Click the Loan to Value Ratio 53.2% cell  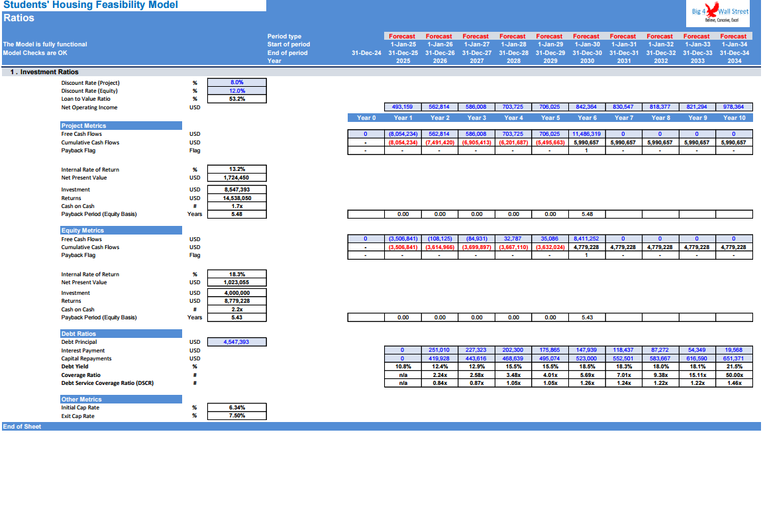pyautogui.click(x=237, y=99)
